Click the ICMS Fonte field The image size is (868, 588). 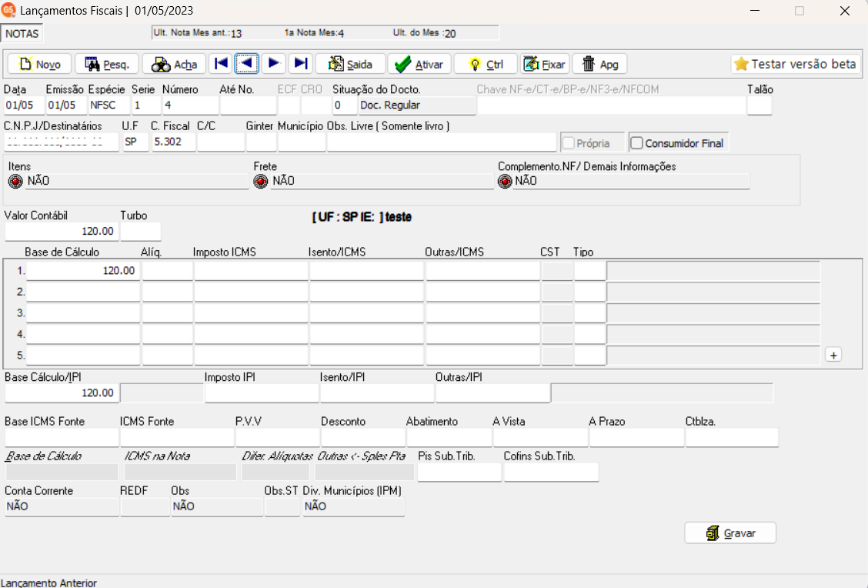pos(177,437)
